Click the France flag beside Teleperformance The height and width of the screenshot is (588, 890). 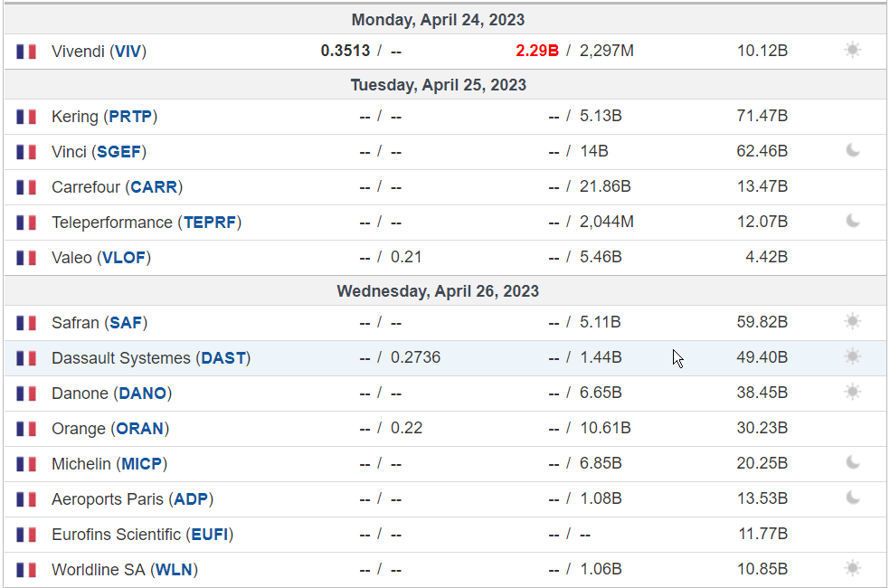point(26,223)
